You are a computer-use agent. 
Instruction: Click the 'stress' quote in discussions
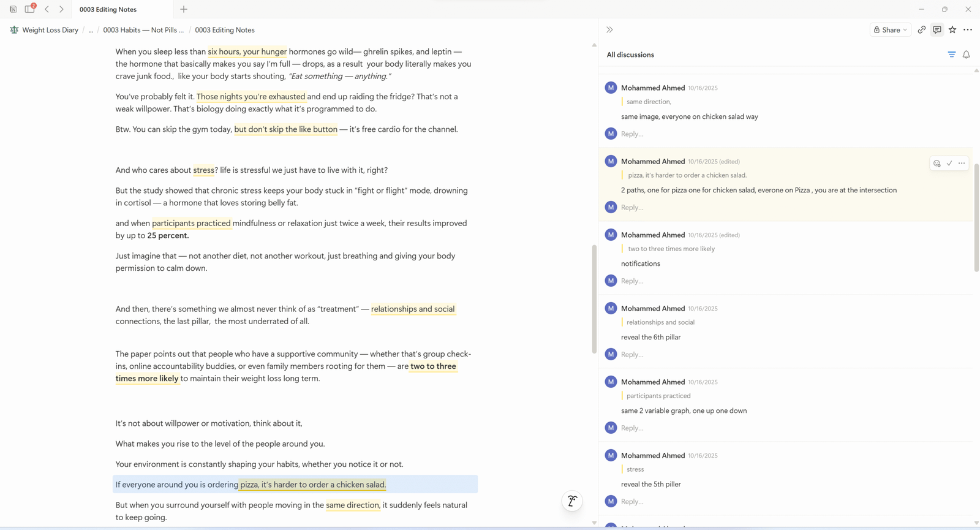[x=635, y=469]
